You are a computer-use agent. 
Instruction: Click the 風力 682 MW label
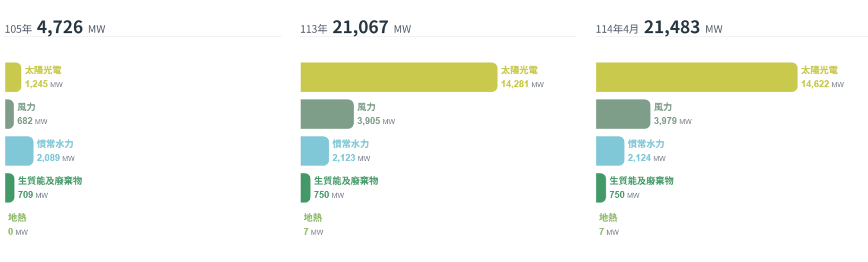(32, 114)
